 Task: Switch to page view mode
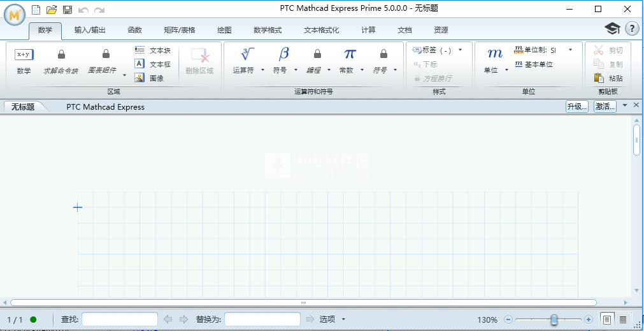tap(607, 319)
